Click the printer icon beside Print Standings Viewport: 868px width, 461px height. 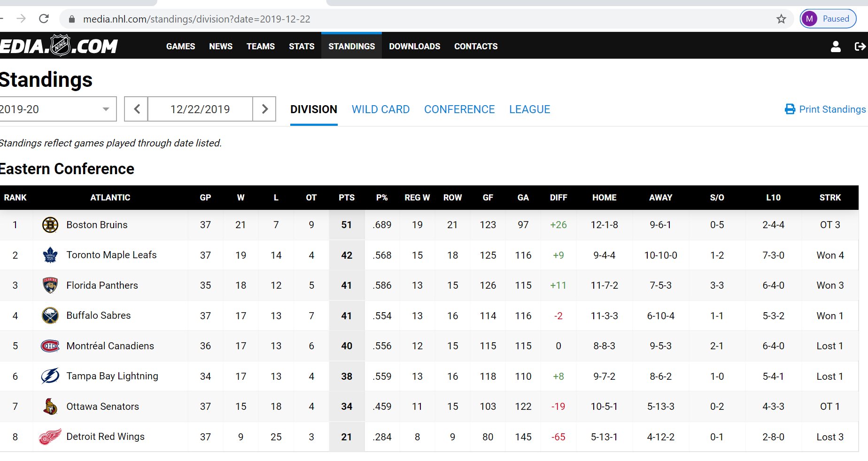[x=790, y=109]
